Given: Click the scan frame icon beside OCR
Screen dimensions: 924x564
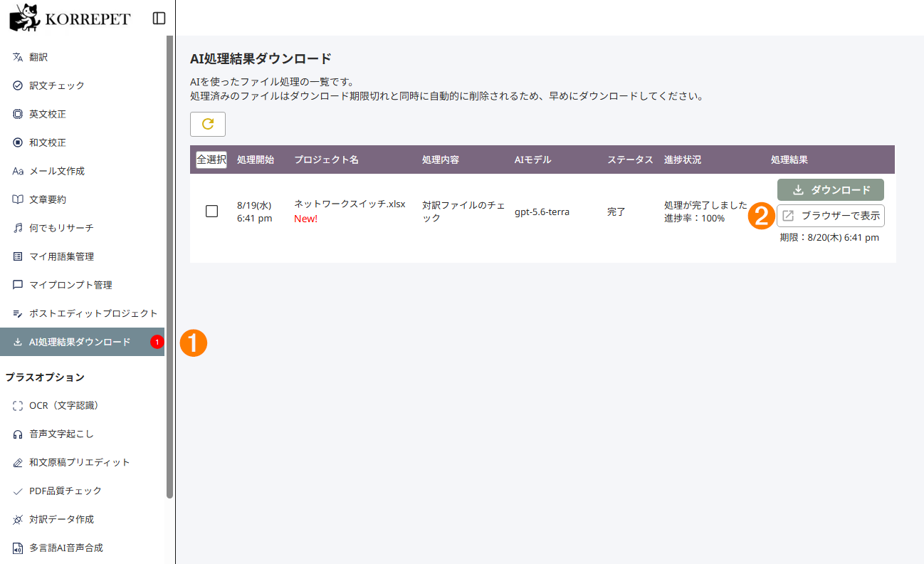Looking at the screenshot, I should point(18,405).
